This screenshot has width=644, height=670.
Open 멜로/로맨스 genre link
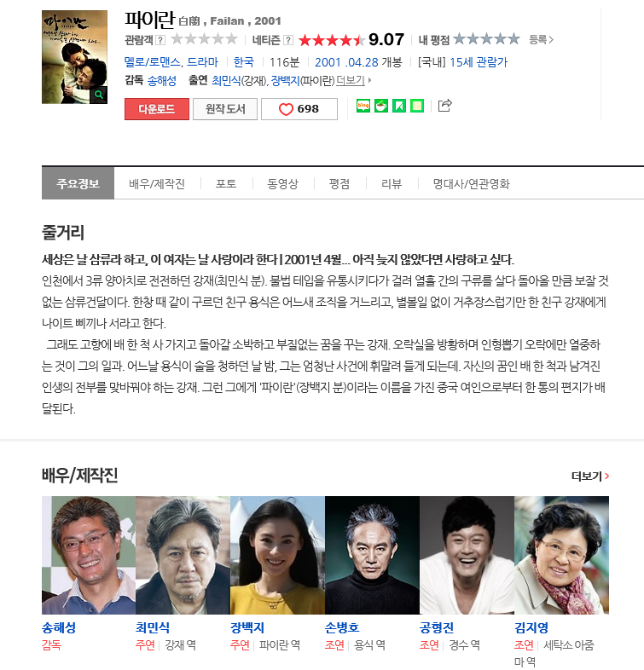tap(153, 62)
